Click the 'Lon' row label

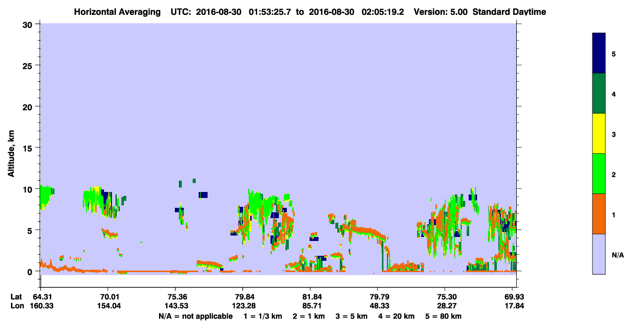(16, 306)
